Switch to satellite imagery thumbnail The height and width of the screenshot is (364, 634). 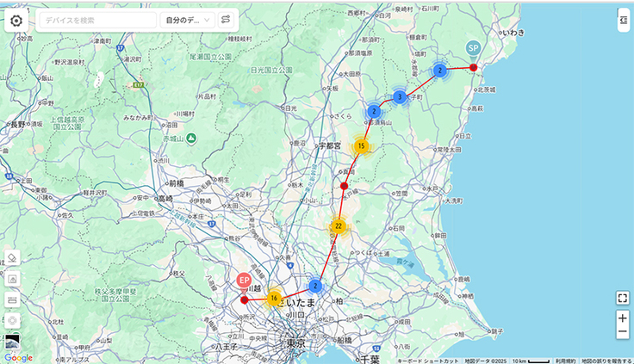[x=12, y=342]
